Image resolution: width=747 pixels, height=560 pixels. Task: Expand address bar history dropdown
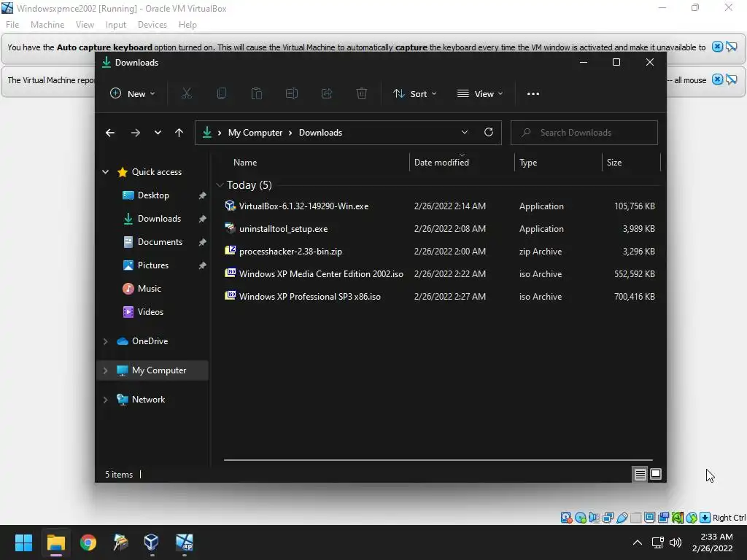pos(465,133)
